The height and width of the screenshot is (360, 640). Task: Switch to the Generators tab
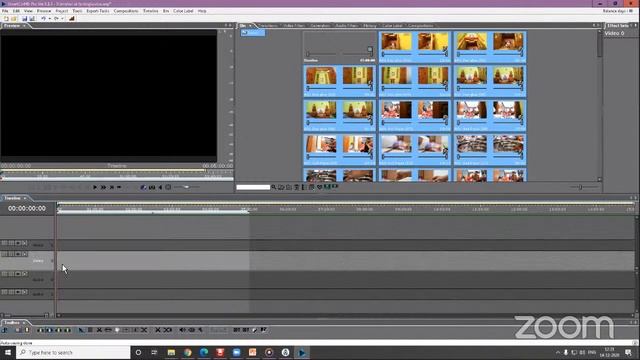pyautogui.click(x=320, y=26)
